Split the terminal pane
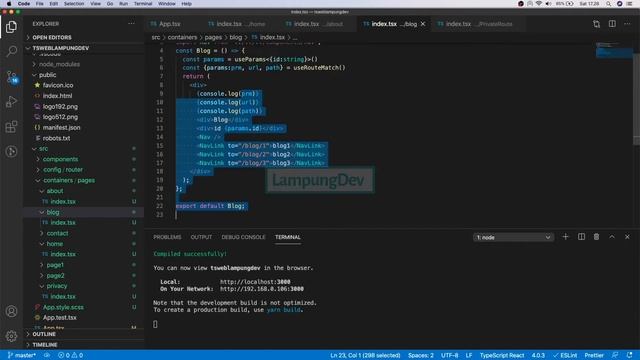The height and width of the screenshot is (360, 640). pos(581,237)
